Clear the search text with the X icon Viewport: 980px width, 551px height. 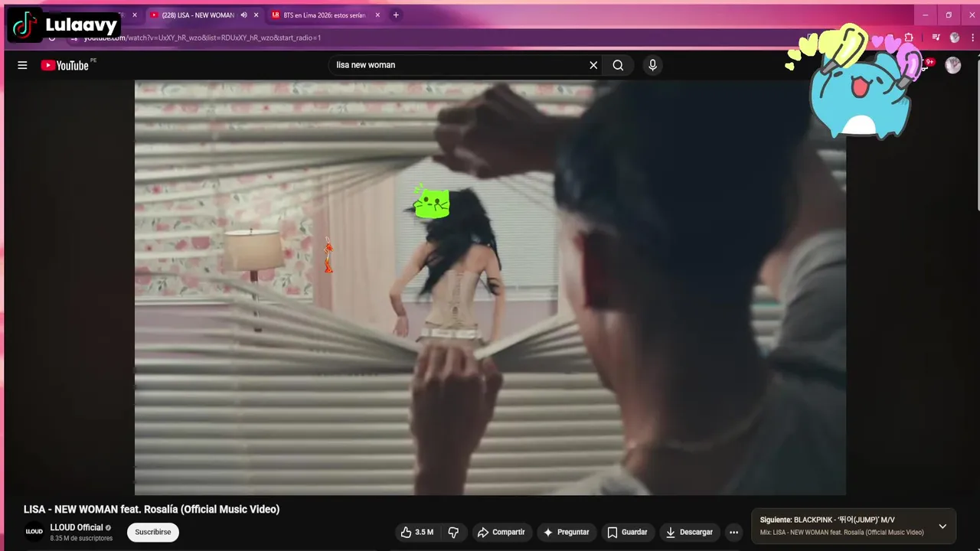click(x=593, y=65)
